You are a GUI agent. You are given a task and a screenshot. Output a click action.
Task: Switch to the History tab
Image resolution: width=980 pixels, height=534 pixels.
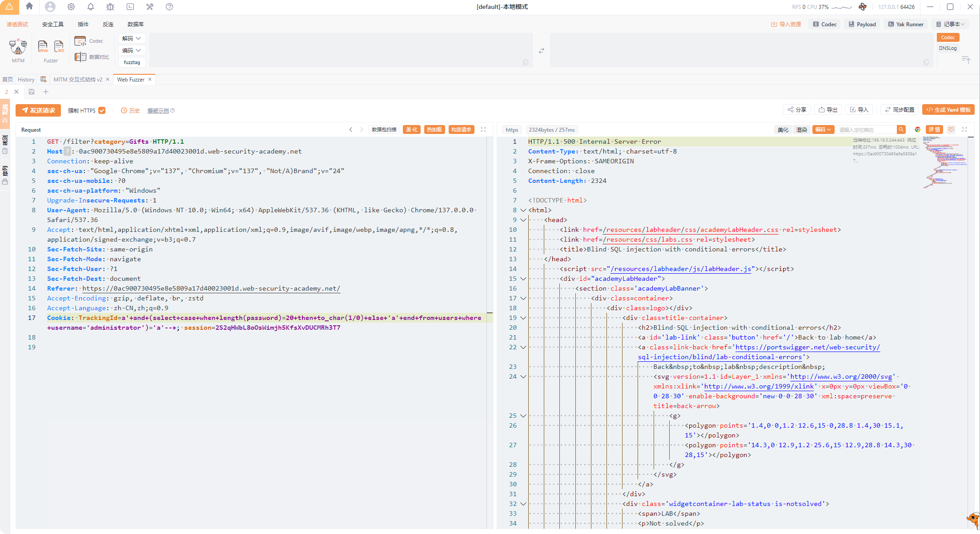point(26,79)
